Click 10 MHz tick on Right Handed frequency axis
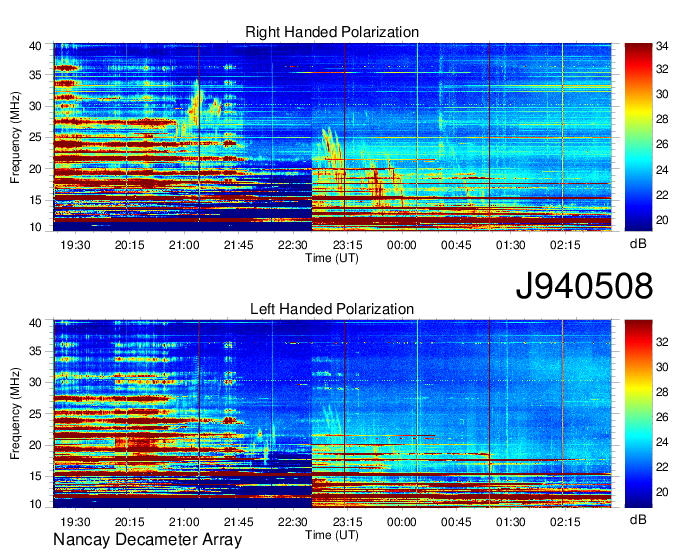Viewport: 680px width, 552px height. 35,227
